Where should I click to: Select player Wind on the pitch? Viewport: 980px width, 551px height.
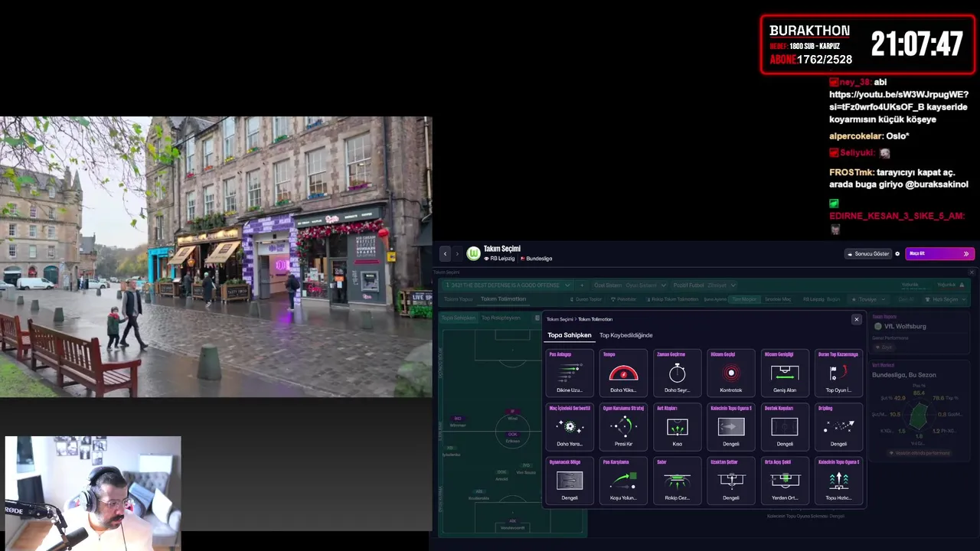point(513,416)
